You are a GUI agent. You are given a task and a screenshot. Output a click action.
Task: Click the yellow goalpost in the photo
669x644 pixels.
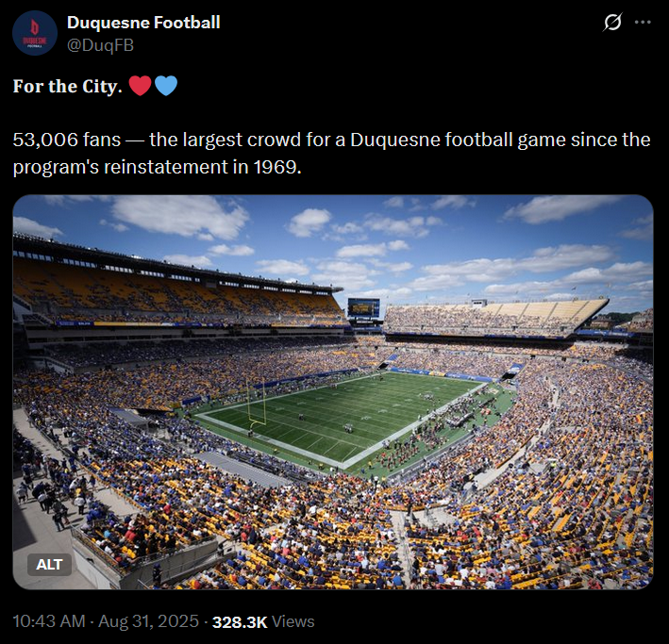point(257,403)
